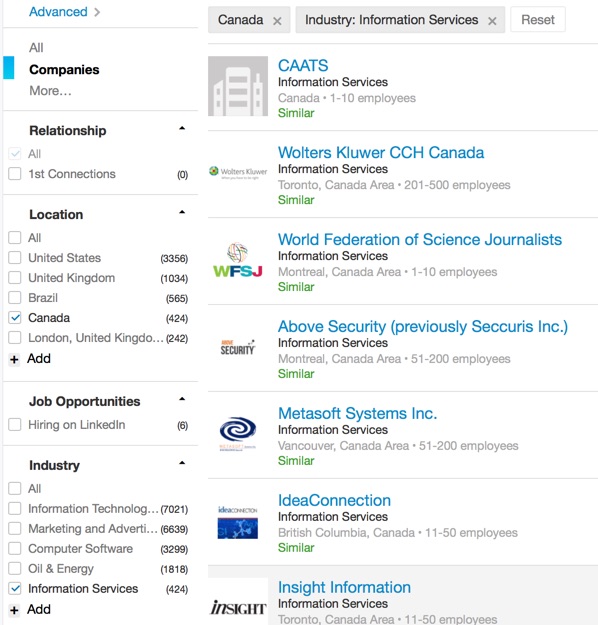The width and height of the screenshot is (598, 625).
Task: Check the Marketing and Advertising industry checkbox
Action: pyautogui.click(x=15, y=529)
